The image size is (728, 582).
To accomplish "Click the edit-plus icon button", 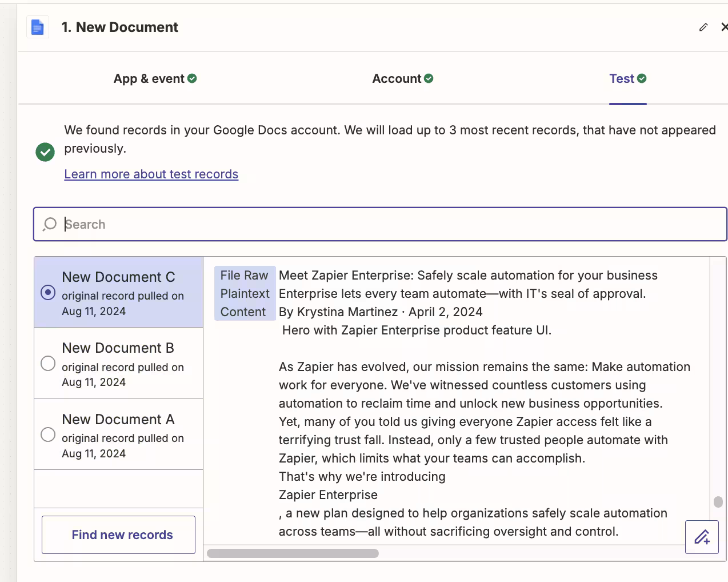I will coord(702,537).
